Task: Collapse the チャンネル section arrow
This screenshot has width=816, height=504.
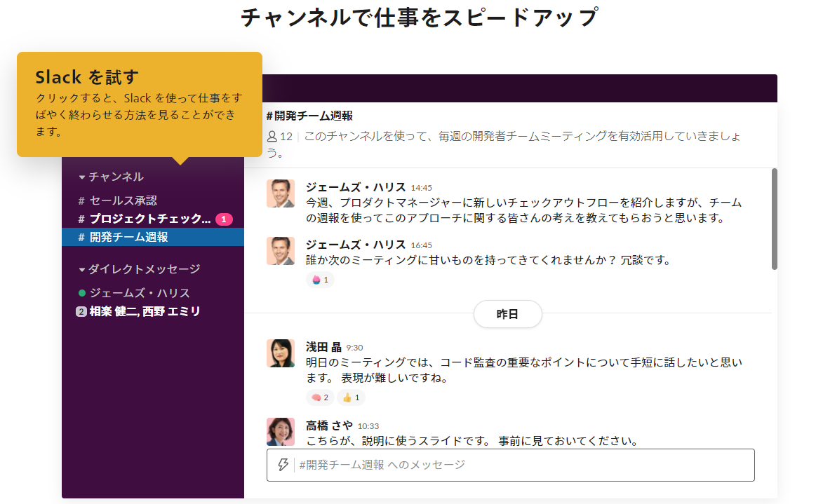Action: (x=81, y=177)
